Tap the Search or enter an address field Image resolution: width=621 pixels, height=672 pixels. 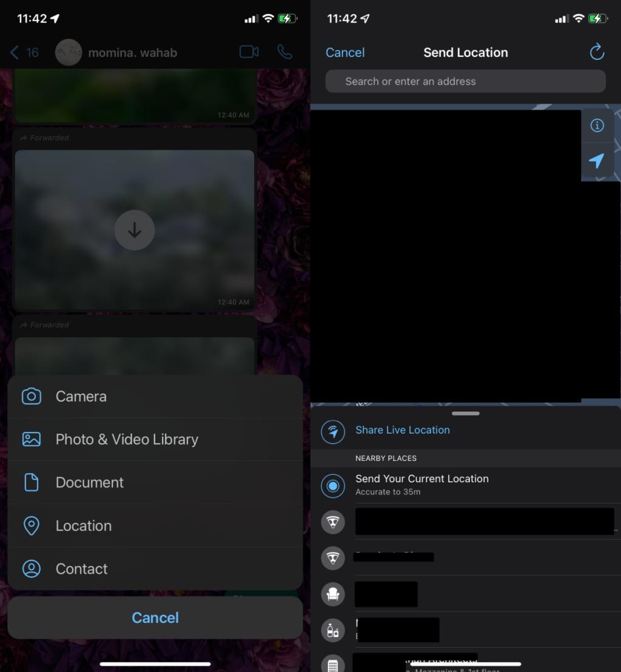pos(465,81)
